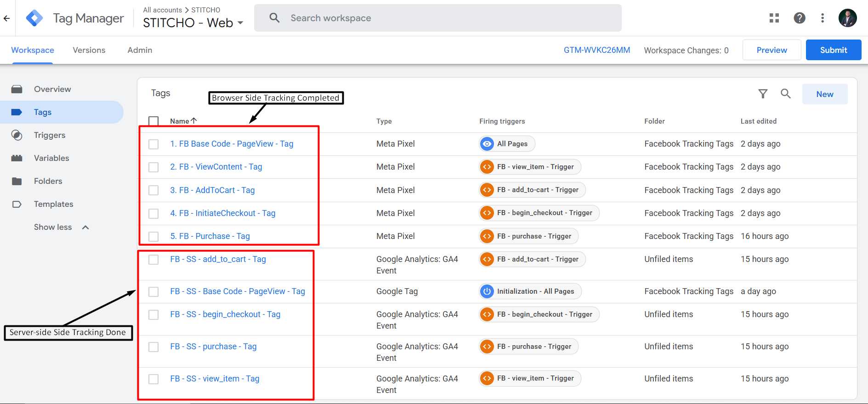Viewport: 868px width, 404px height.
Task: Open the Versions tab
Action: pyautogui.click(x=89, y=50)
